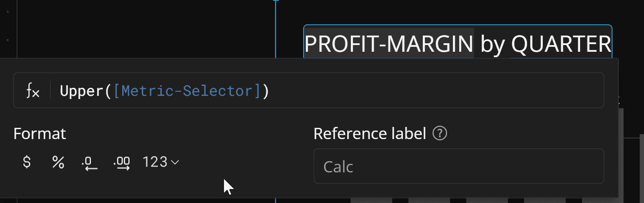Click the Reference label help icon

coord(440,134)
